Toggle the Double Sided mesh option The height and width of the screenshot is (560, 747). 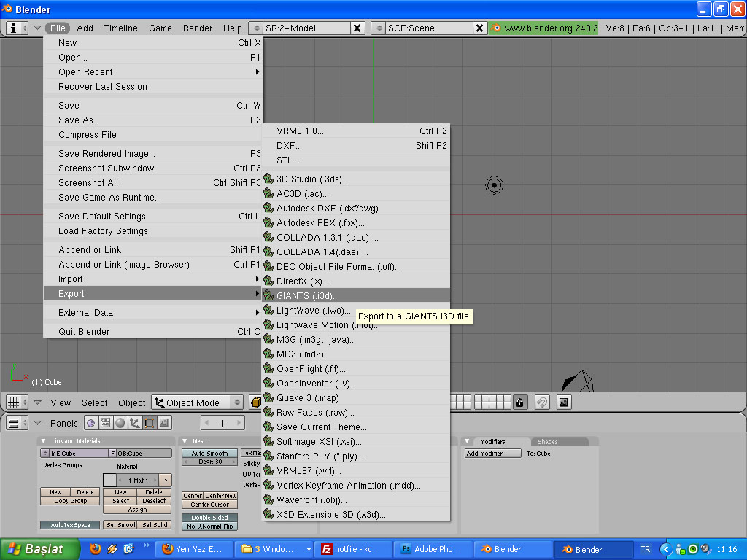tap(210, 518)
